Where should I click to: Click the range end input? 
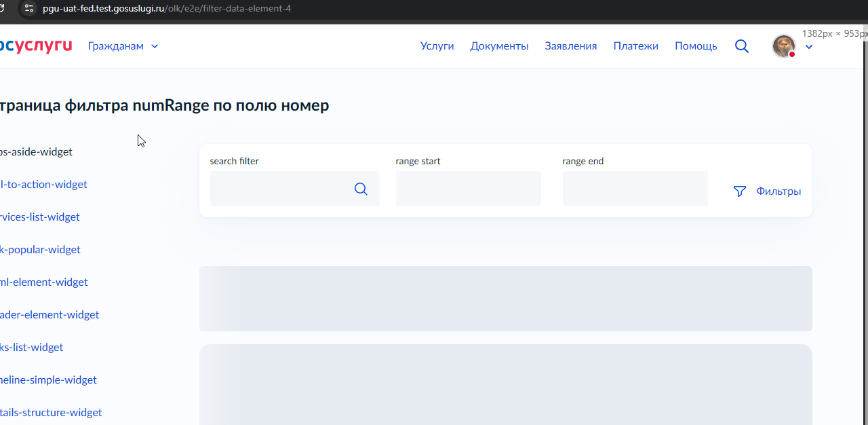coord(635,189)
